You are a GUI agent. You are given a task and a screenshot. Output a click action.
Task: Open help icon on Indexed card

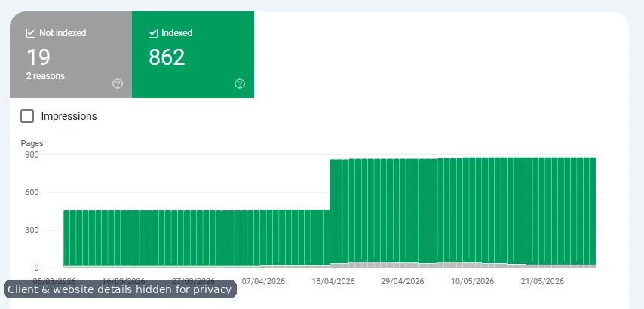point(240,84)
